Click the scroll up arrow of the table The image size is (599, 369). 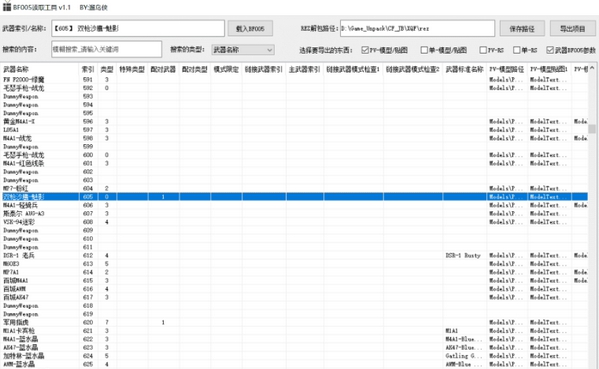click(592, 68)
